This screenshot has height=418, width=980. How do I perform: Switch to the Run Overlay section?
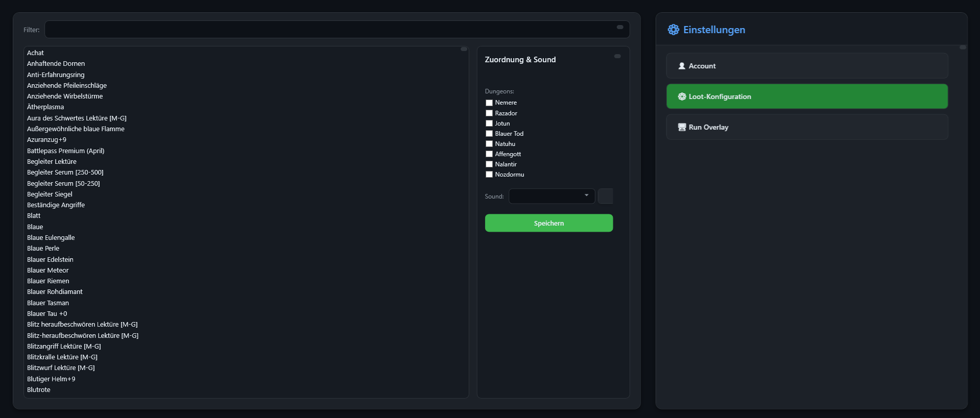tap(807, 127)
